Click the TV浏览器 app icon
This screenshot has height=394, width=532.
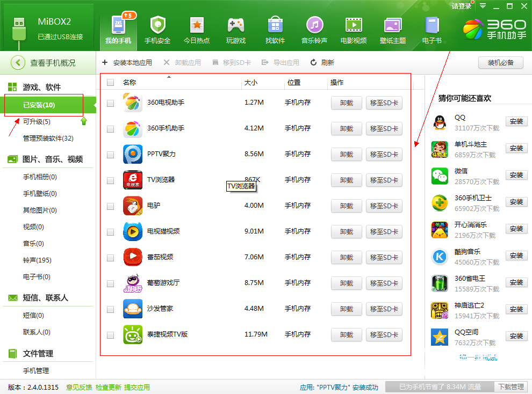click(133, 180)
